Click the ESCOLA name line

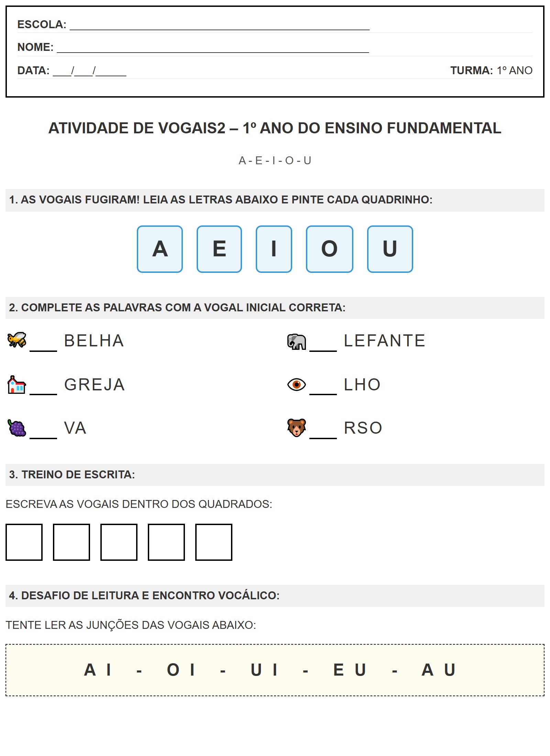(x=219, y=25)
